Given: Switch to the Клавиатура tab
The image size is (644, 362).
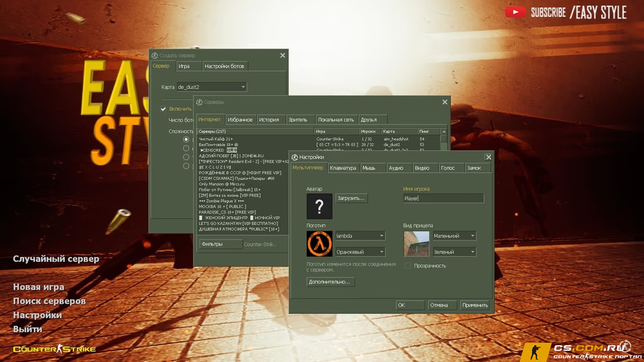Looking at the screenshot, I should pyautogui.click(x=343, y=168).
